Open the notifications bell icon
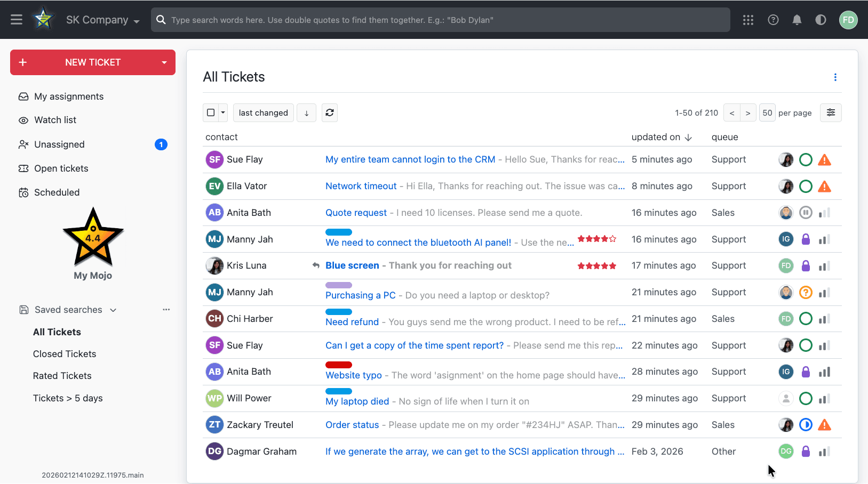The image size is (868, 484). pos(797,20)
